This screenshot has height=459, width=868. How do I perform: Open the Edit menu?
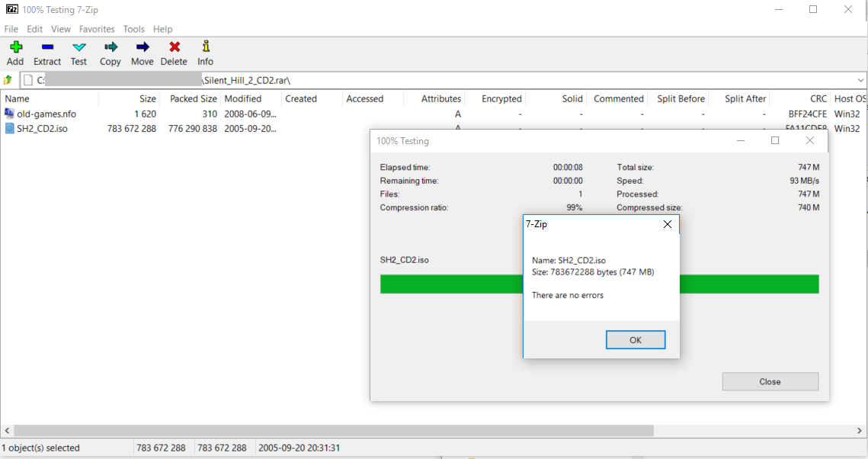point(34,29)
